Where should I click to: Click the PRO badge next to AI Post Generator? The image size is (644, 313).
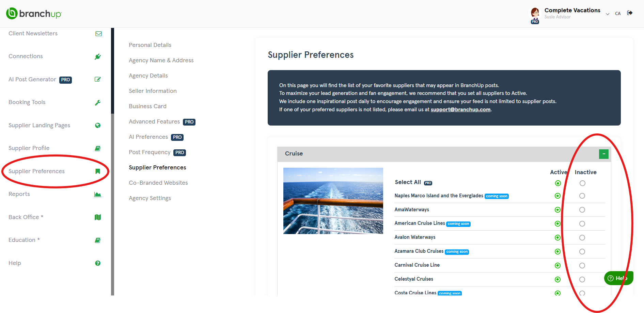pos(65,80)
